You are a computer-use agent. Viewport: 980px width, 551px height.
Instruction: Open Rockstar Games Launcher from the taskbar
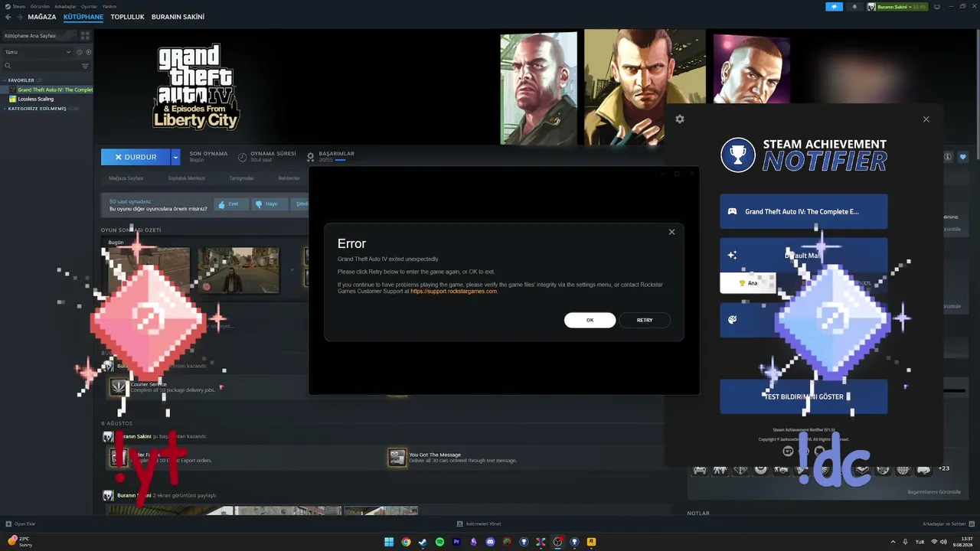[x=591, y=542]
